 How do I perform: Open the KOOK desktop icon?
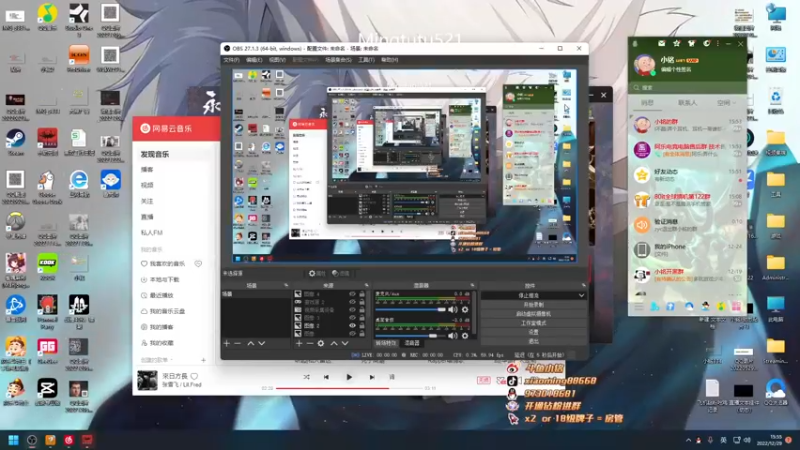tap(47, 267)
